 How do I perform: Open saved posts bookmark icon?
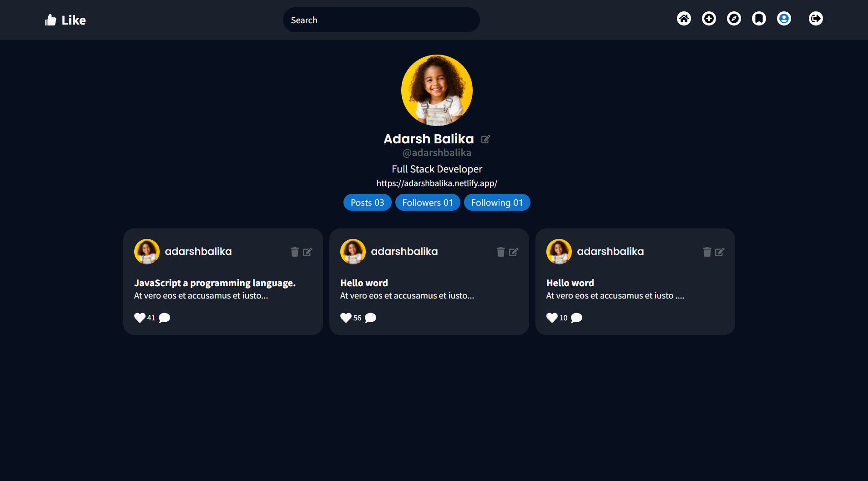tap(759, 19)
